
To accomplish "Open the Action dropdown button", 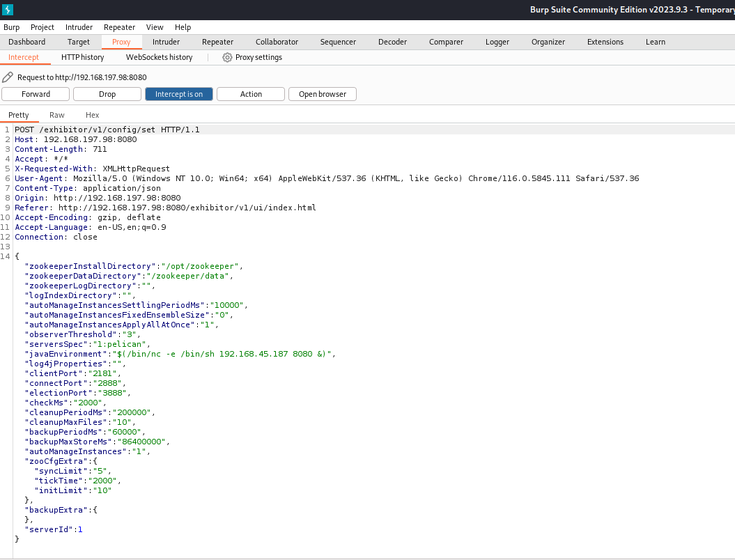I will [251, 94].
